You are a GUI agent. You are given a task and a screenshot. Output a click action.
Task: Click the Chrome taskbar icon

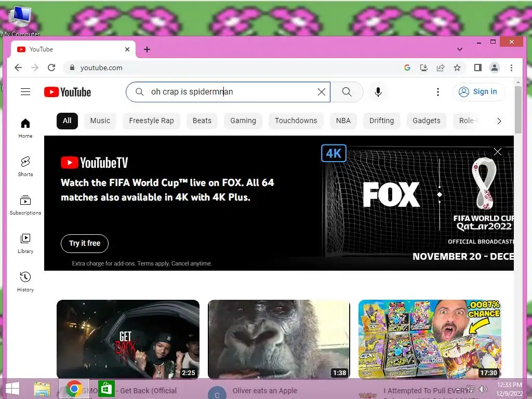pyautogui.click(x=74, y=389)
